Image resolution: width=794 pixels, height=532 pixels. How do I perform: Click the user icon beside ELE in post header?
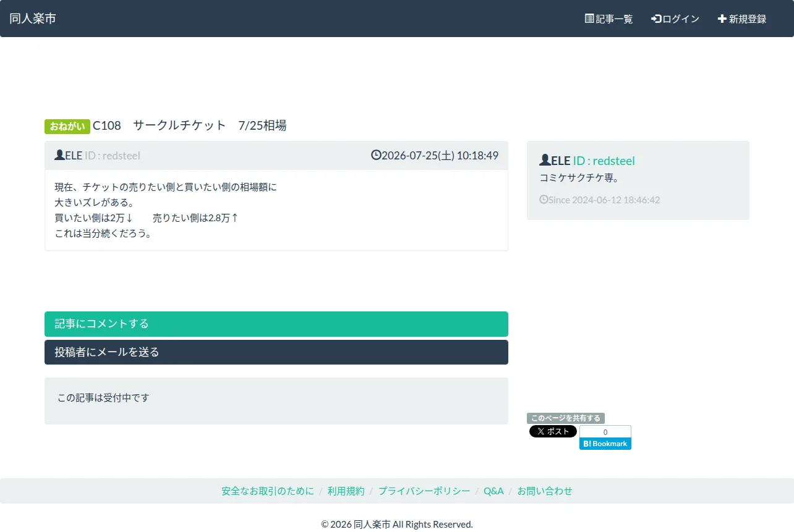click(x=59, y=155)
